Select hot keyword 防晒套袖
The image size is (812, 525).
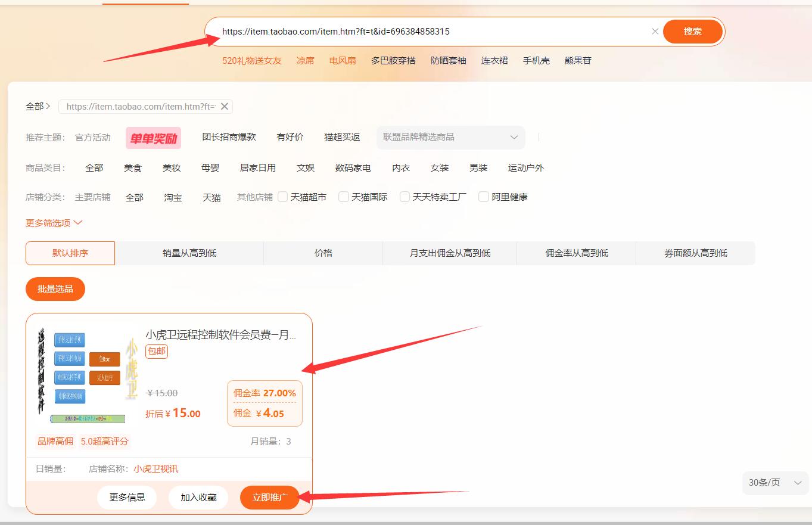(449, 61)
